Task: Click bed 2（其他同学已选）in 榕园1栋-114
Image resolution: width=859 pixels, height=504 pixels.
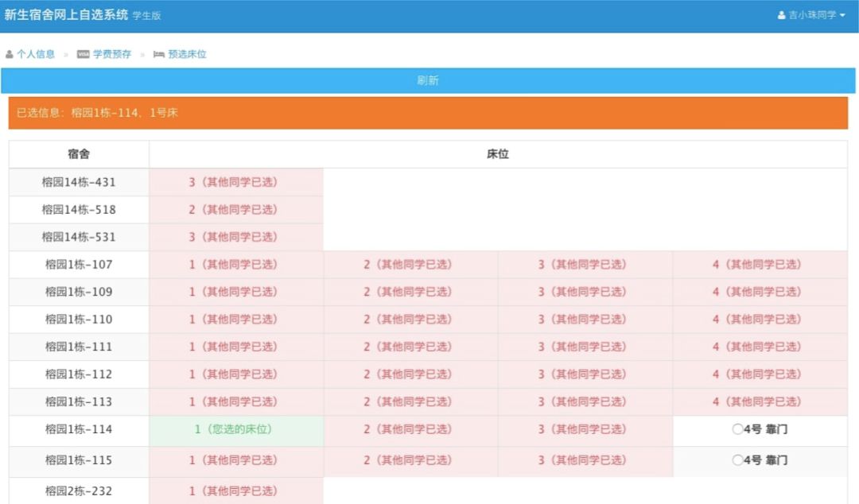Action: pos(411,431)
